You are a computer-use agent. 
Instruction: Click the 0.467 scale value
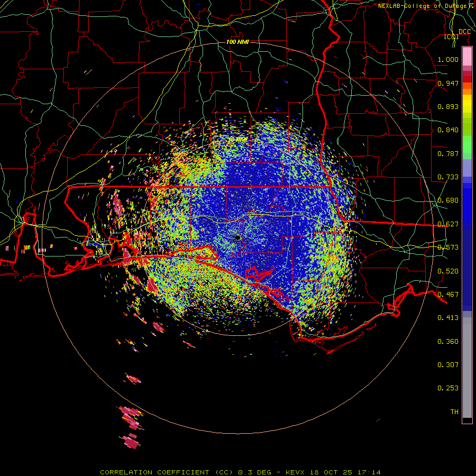point(448,295)
